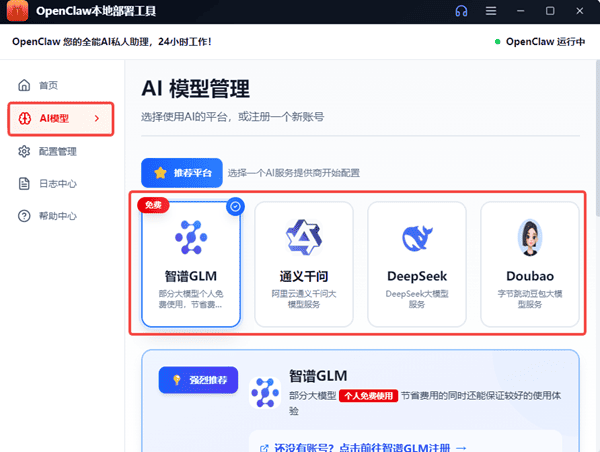Expand the AI模型 chevron arrow
Screen dimensions: 600x452
click(97, 119)
